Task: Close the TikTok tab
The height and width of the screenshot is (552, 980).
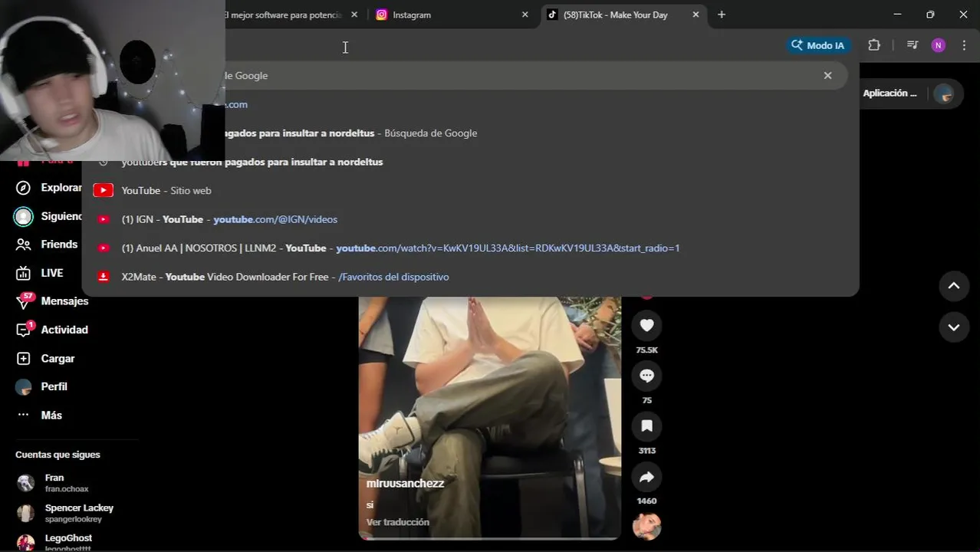Action: click(696, 15)
